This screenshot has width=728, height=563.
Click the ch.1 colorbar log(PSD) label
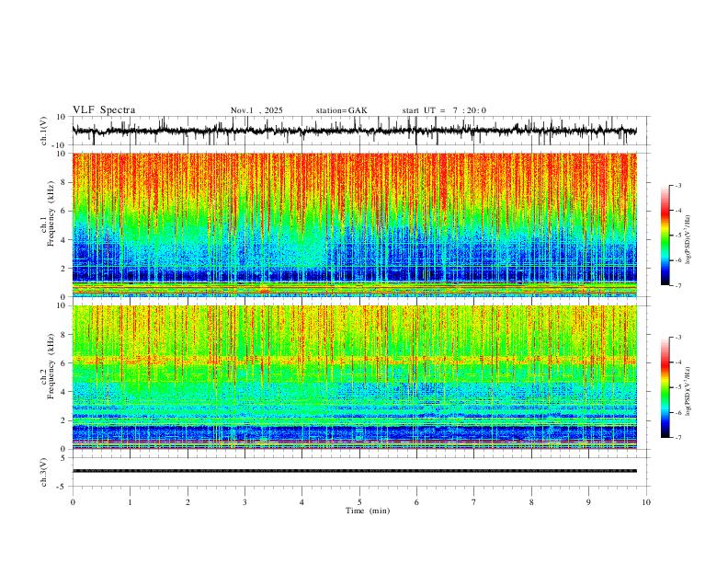click(x=688, y=239)
